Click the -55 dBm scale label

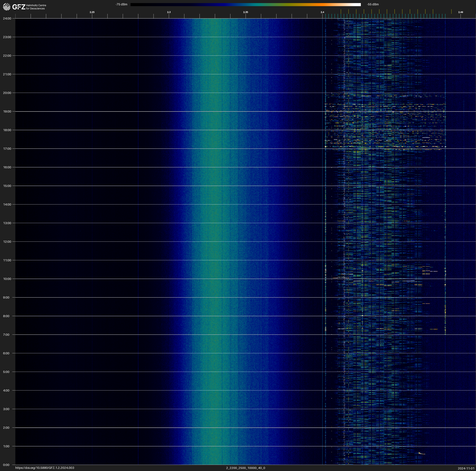point(373,4)
